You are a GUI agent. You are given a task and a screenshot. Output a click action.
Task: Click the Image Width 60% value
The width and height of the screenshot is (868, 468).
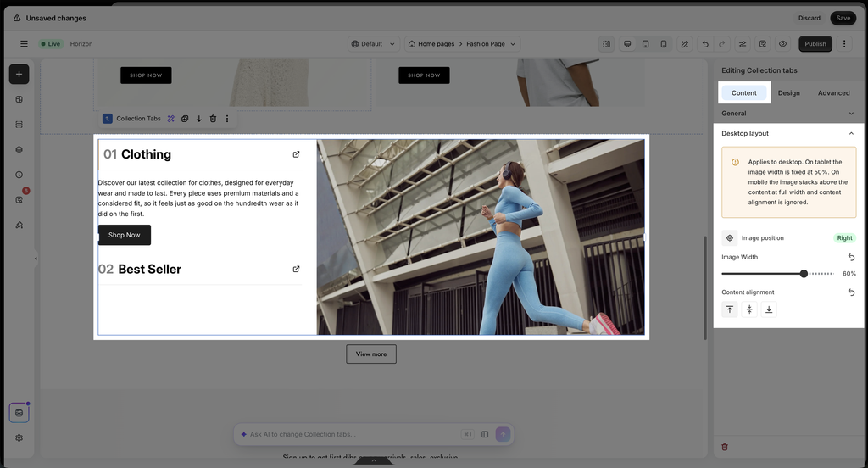coord(849,274)
